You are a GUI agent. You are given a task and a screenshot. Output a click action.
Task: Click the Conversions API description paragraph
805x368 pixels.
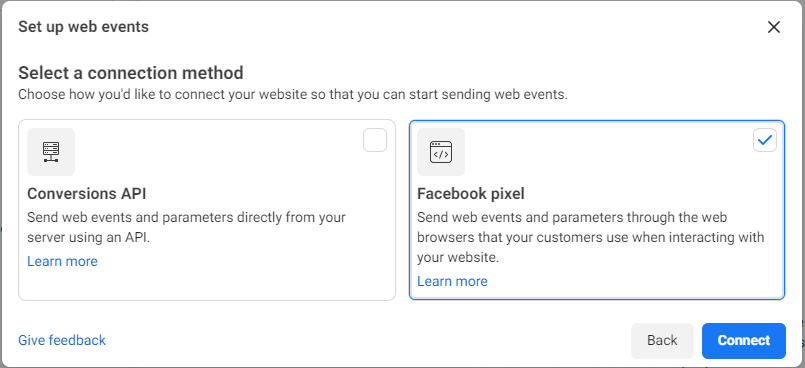pyautogui.click(x=186, y=227)
